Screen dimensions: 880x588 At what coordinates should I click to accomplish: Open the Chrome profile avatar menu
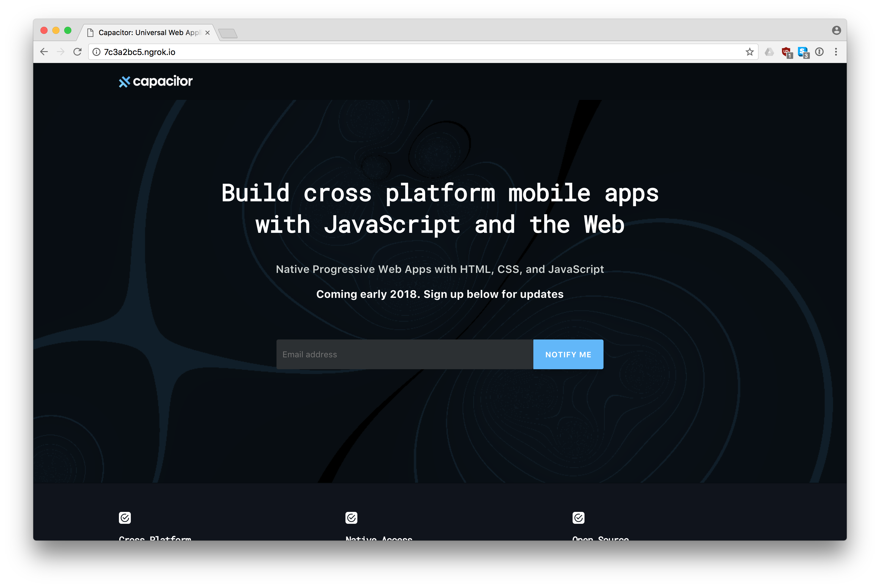tap(836, 30)
